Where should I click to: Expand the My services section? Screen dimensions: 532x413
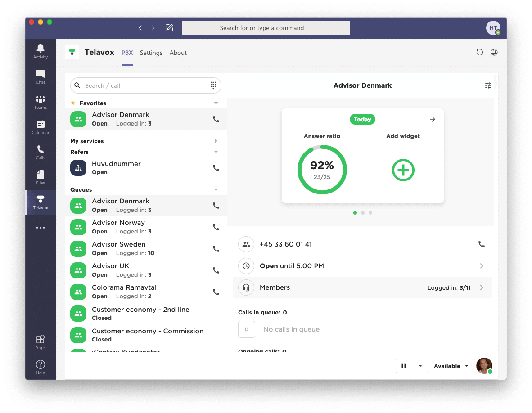click(216, 141)
